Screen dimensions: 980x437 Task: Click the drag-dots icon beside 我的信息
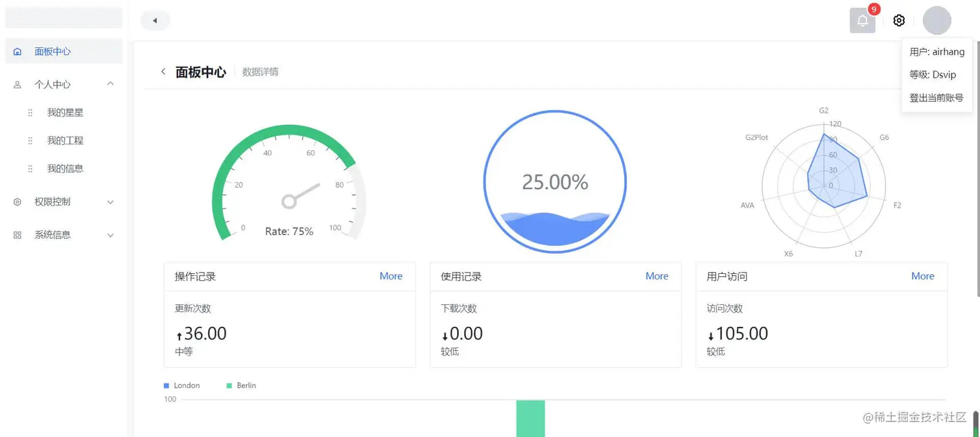pos(30,168)
